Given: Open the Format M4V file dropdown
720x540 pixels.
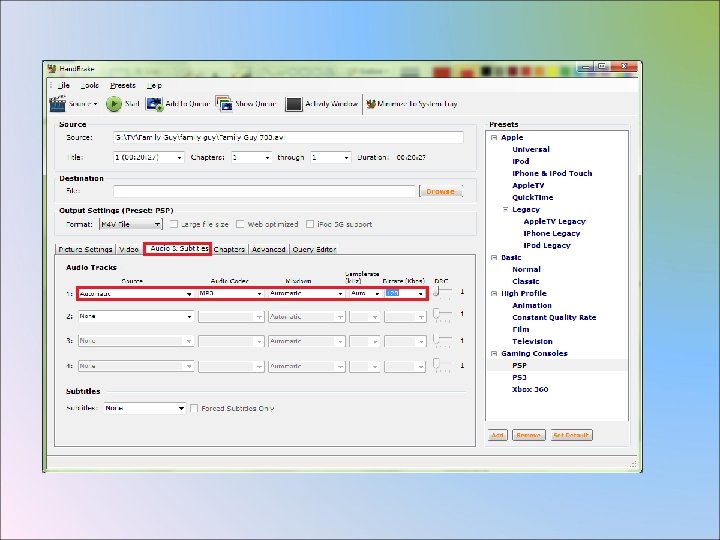Looking at the screenshot, I should pos(131,224).
